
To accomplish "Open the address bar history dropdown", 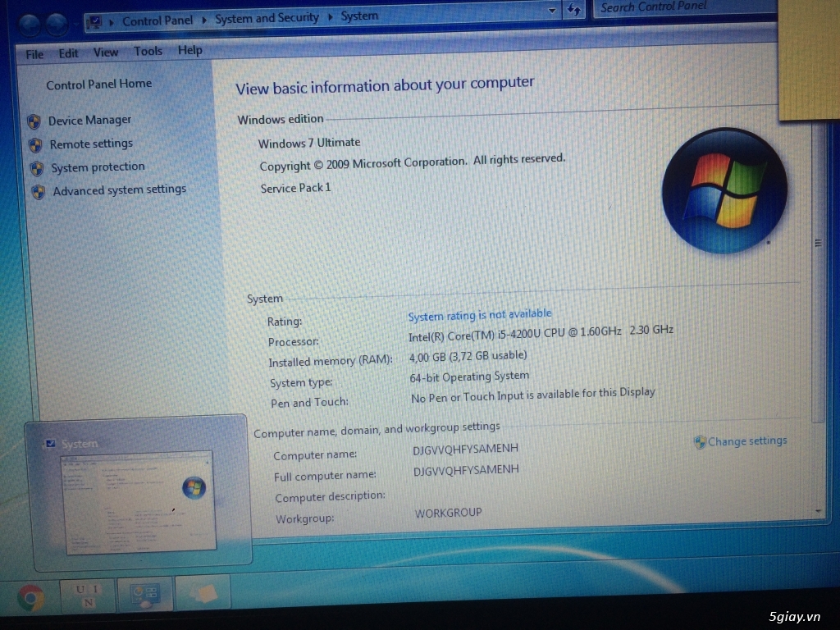I will (x=552, y=10).
